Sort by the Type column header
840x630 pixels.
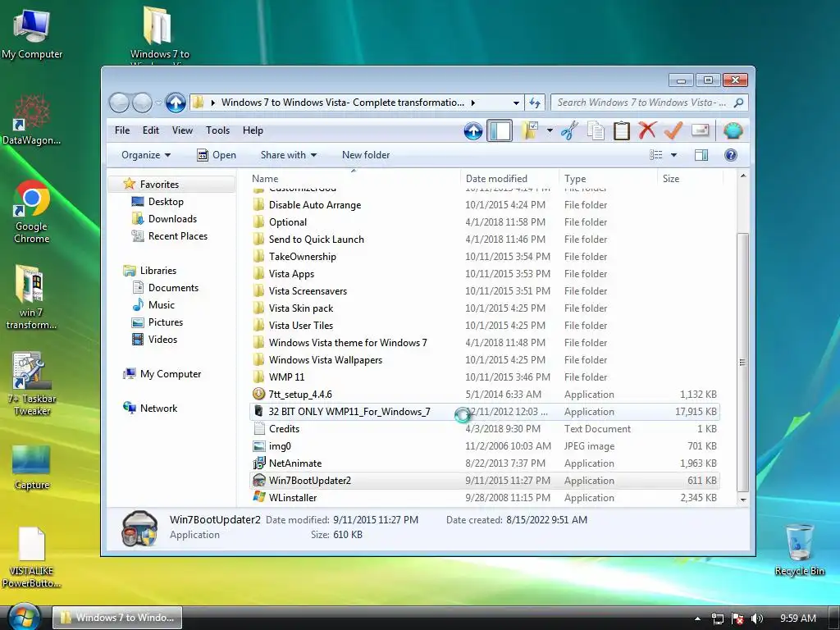coord(608,178)
